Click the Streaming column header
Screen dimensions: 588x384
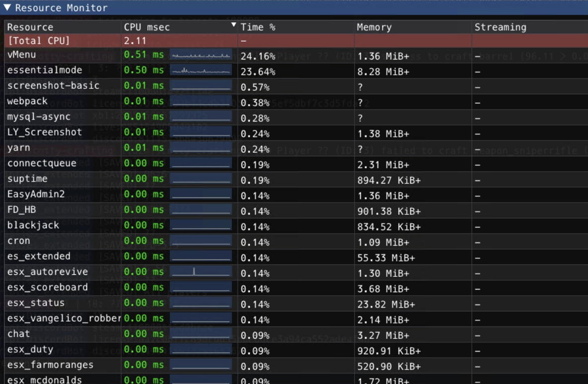point(500,27)
